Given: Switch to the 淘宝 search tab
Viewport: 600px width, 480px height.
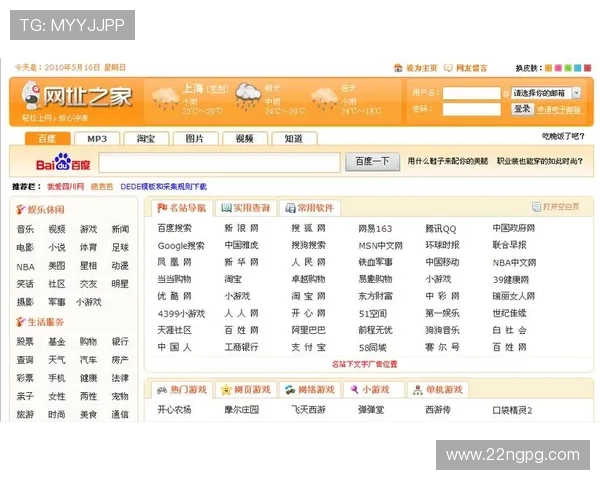Looking at the screenshot, I should tap(146, 139).
